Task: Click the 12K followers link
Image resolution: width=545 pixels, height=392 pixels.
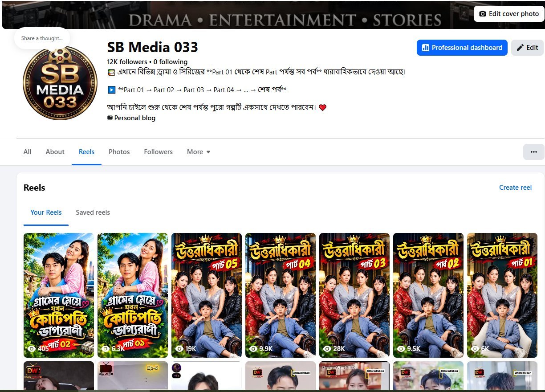Action: coord(127,62)
